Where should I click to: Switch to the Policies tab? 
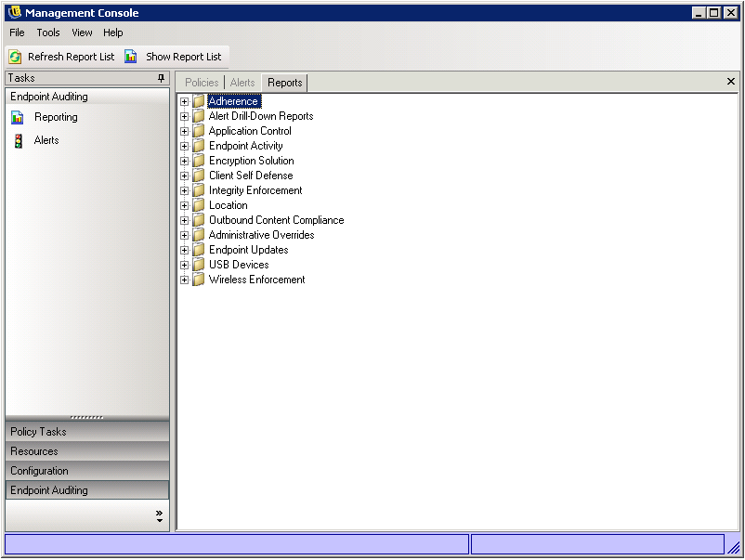pos(202,83)
